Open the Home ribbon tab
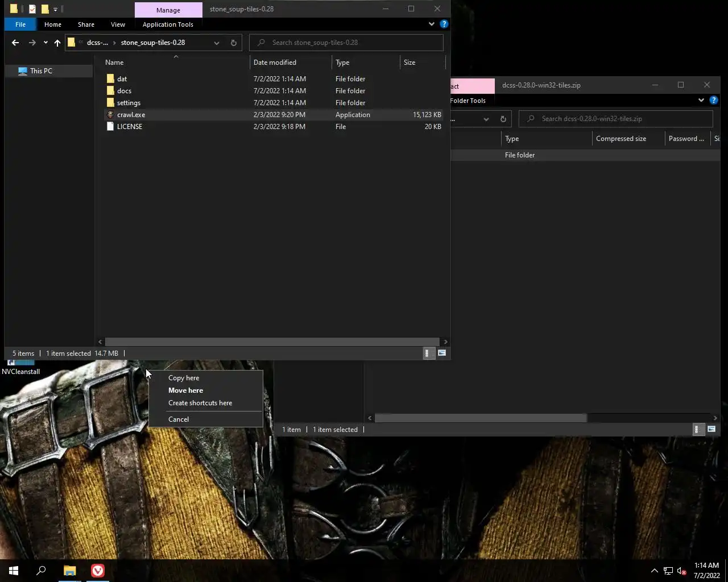This screenshot has height=582, width=728. pyautogui.click(x=53, y=24)
